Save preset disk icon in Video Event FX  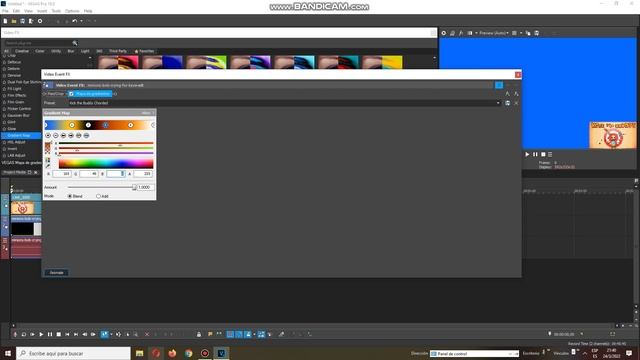point(507,103)
